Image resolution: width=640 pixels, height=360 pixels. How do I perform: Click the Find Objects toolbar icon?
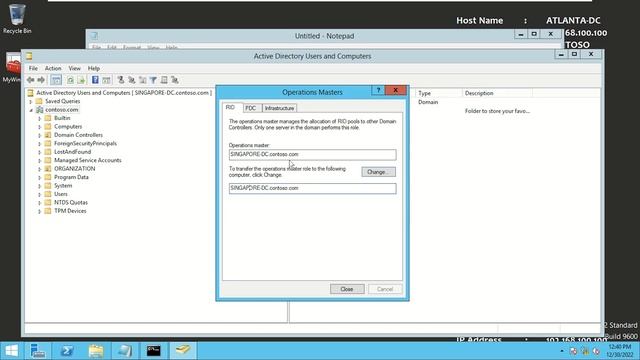point(164,80)
